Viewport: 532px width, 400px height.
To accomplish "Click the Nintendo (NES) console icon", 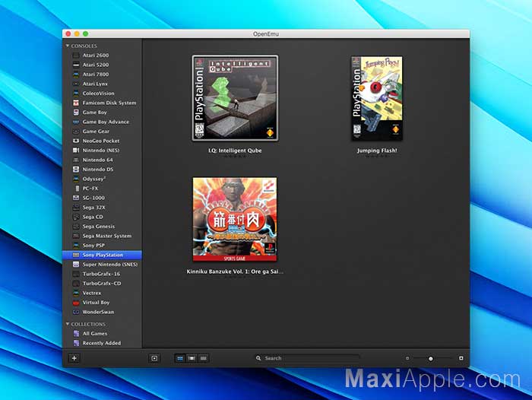I will click(76, 151).
